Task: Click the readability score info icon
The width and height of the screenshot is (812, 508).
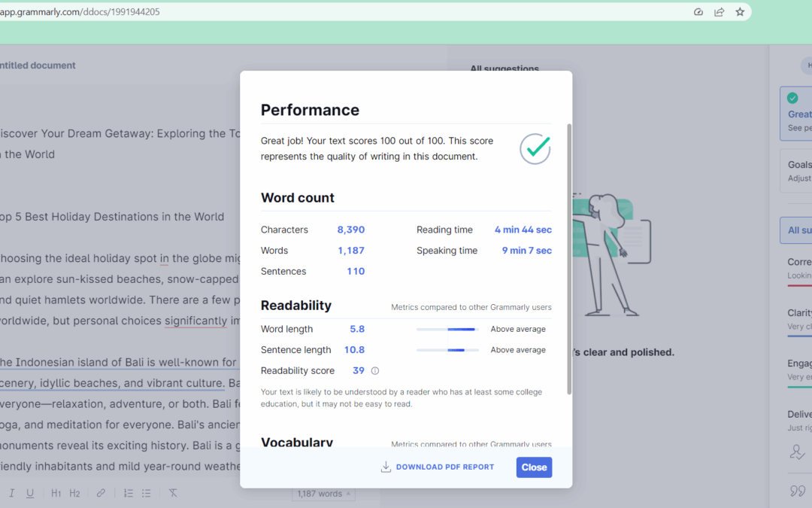Action: pos(375,371)
